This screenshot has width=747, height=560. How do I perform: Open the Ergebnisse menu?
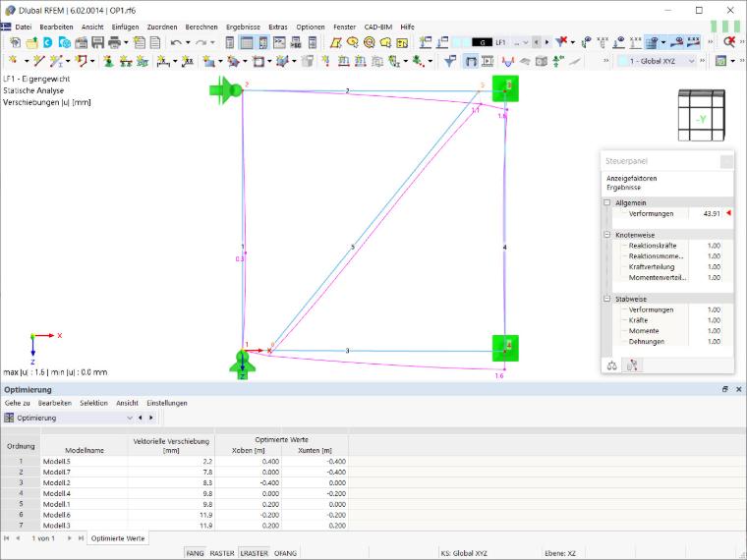(x=243, y=28)
